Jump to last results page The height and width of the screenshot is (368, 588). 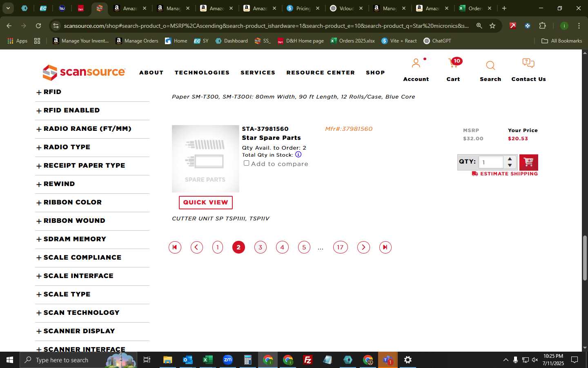385,247
